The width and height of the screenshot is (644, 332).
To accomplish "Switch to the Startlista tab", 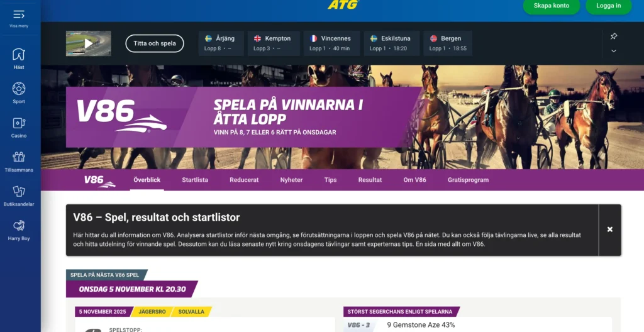I will tap(195, 180).
